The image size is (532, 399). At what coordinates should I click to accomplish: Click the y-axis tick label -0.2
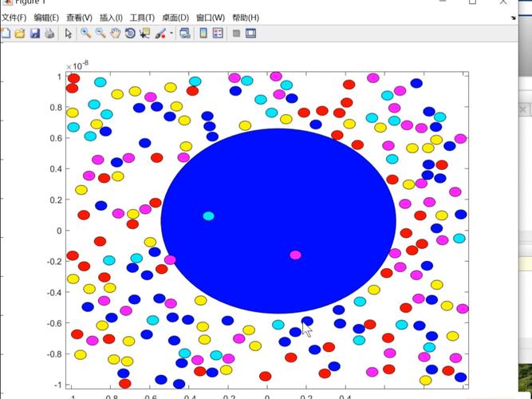pos(54,262)
